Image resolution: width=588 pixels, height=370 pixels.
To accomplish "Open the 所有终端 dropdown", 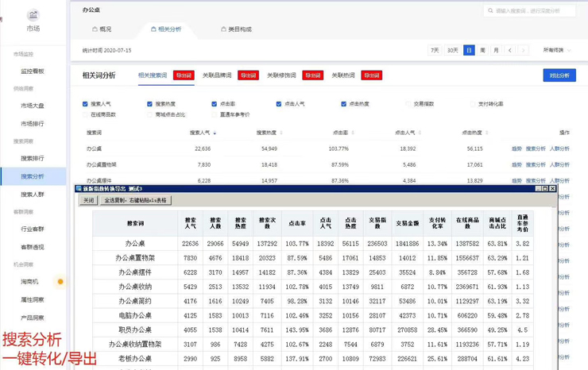I will coord(557,50).
